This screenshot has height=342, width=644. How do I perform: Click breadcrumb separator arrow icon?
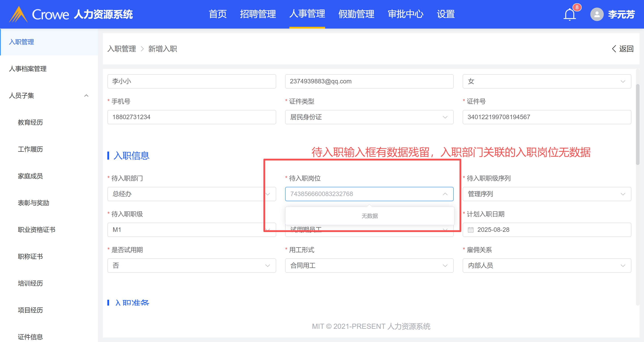(142, 49)
